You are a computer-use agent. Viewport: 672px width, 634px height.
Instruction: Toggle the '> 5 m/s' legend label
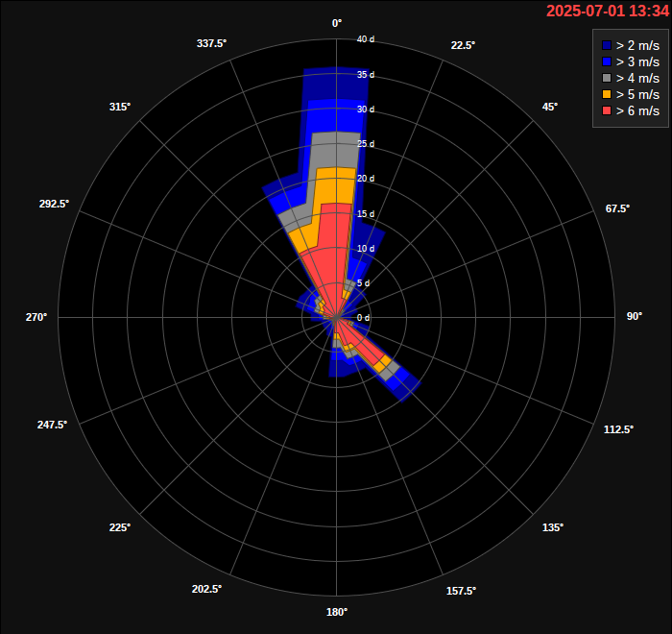click(x=637, y=94)
